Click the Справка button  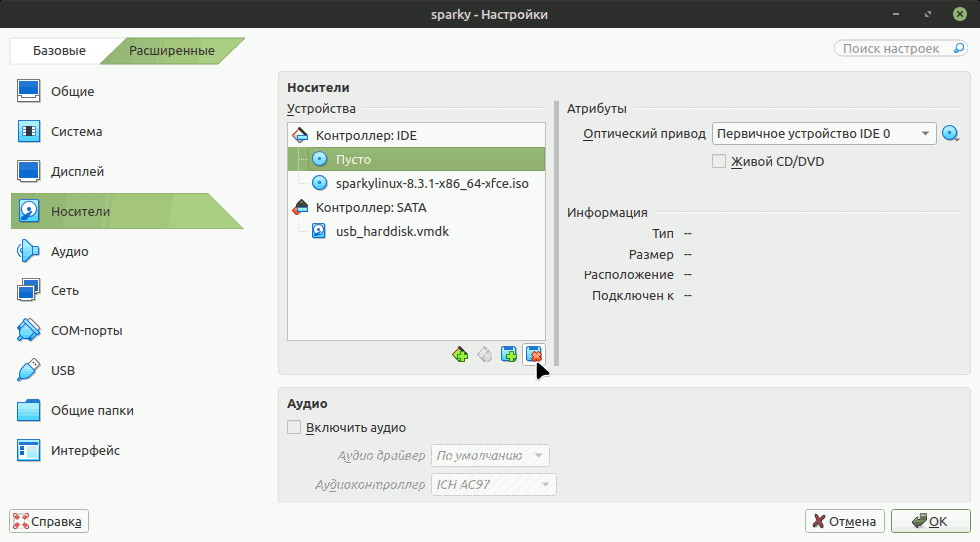pyautogui.click(x=49, y=521)
